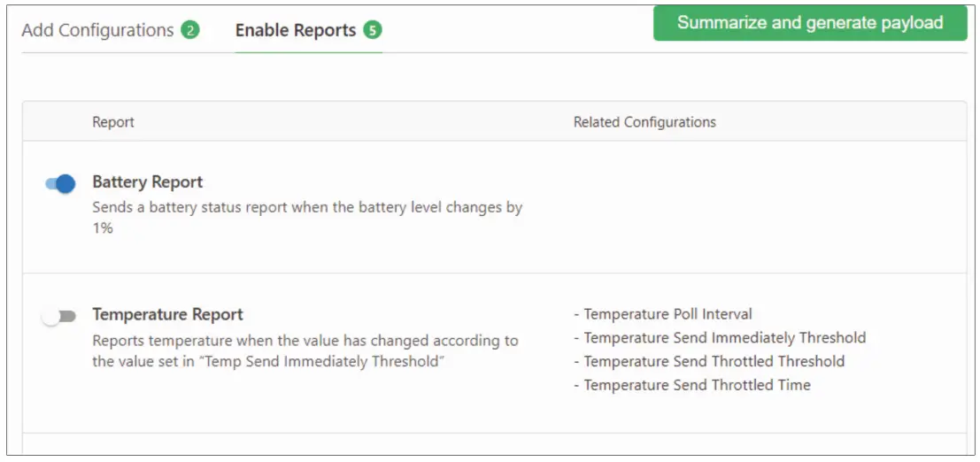The image size is (980, 462).
Task: Click the Report column header
Action: tap(113, 122)
